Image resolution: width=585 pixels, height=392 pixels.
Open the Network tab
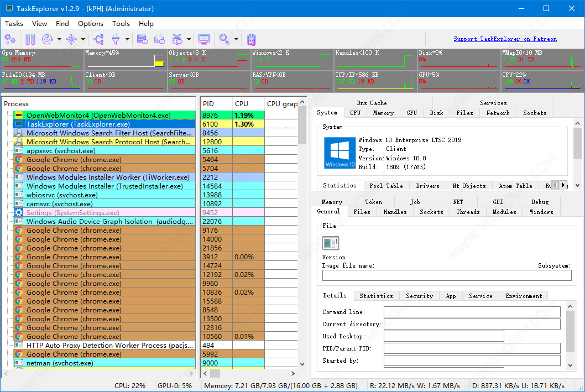[498, 113]
